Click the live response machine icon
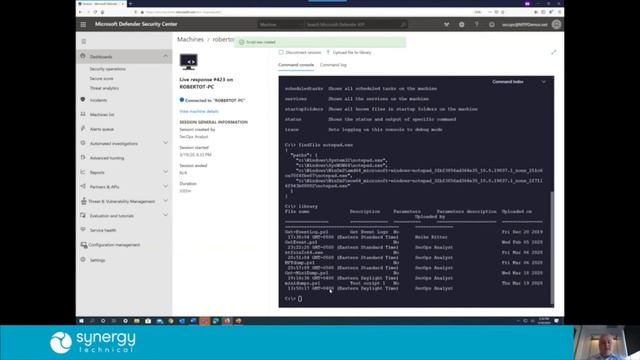640x360 pixels. 189,62
